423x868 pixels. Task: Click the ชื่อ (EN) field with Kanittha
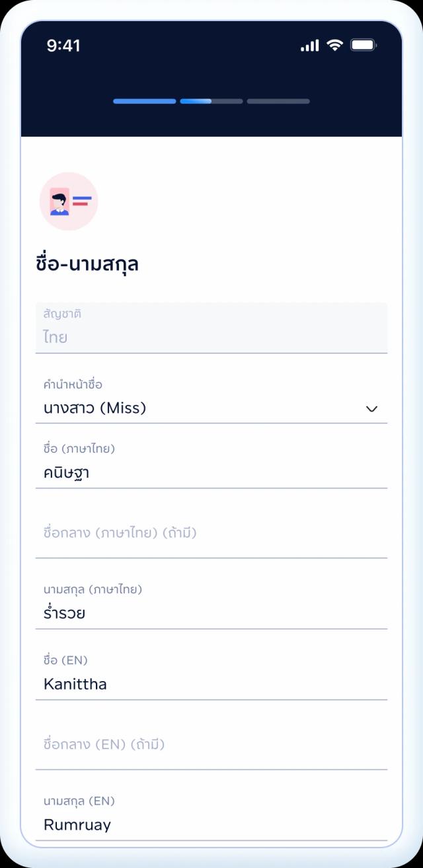pos(211,684)
